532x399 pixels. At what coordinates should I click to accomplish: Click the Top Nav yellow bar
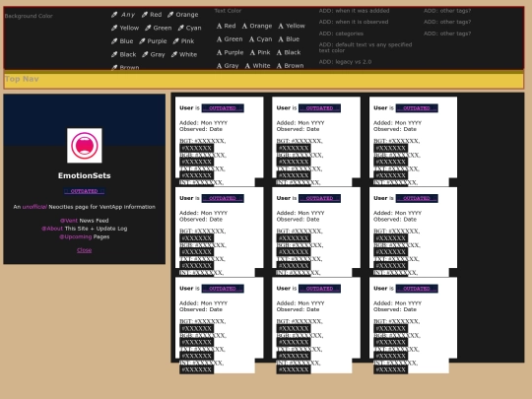coord(264,81)
